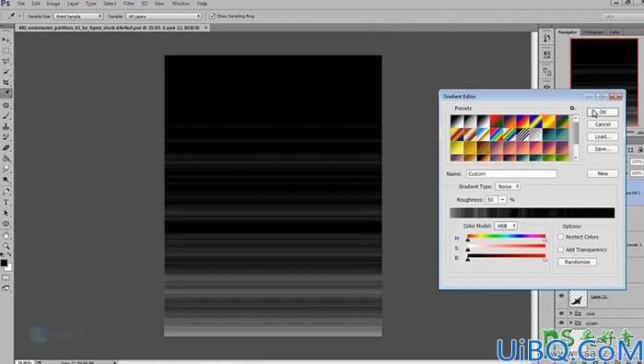Uncheck Show Sampling Ring option
The image size is (644, 364).
212,16
